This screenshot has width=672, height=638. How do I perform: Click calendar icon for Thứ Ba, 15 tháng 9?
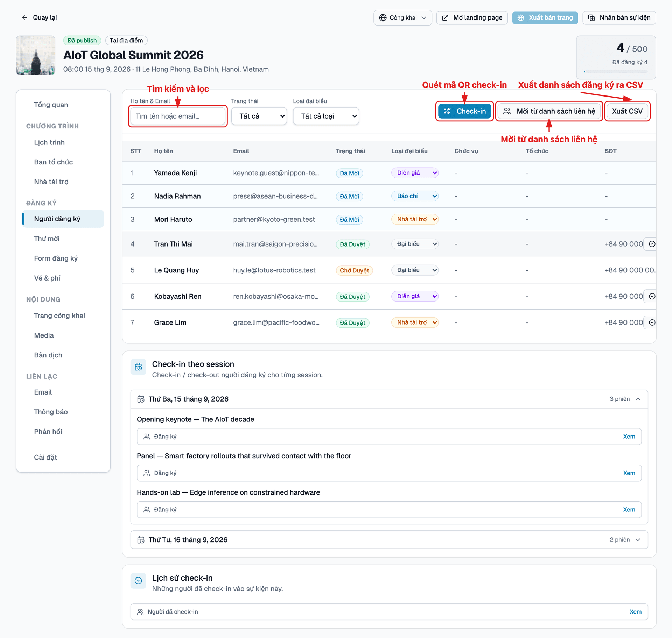[x=141, y=399]
